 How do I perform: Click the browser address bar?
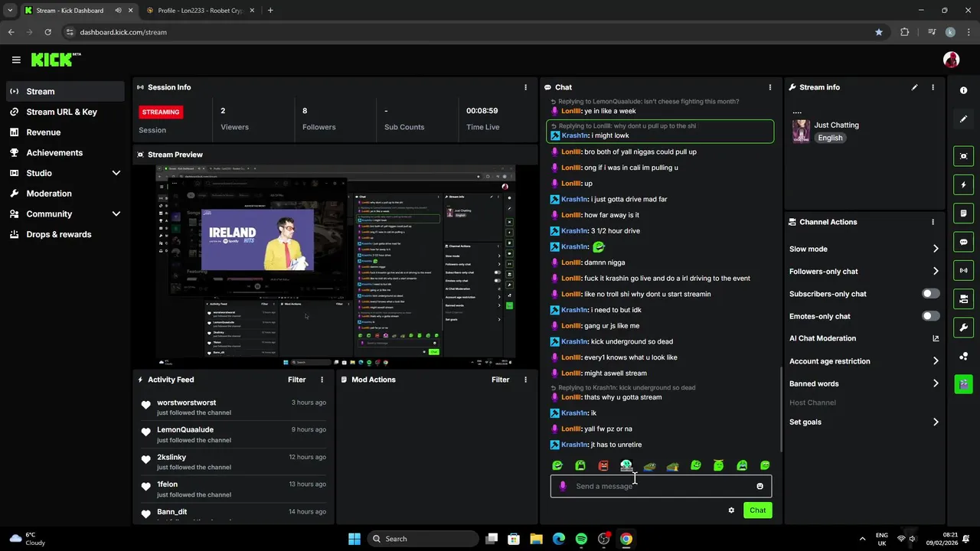[467, 32]
